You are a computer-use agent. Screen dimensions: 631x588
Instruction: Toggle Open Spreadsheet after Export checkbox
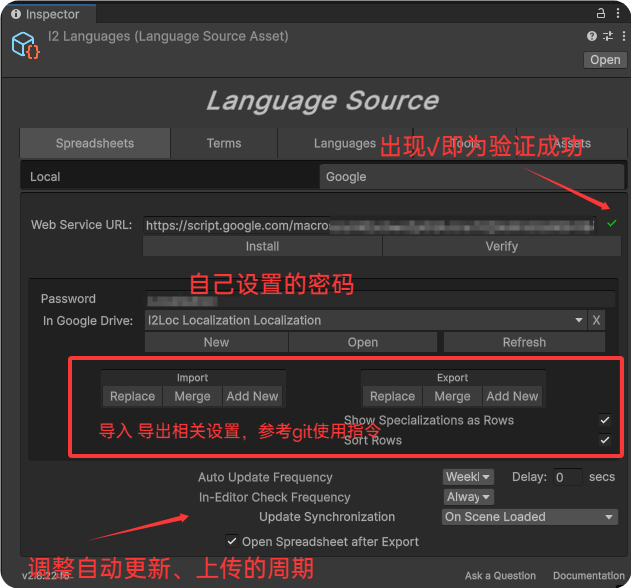click(x=231, y=541)
